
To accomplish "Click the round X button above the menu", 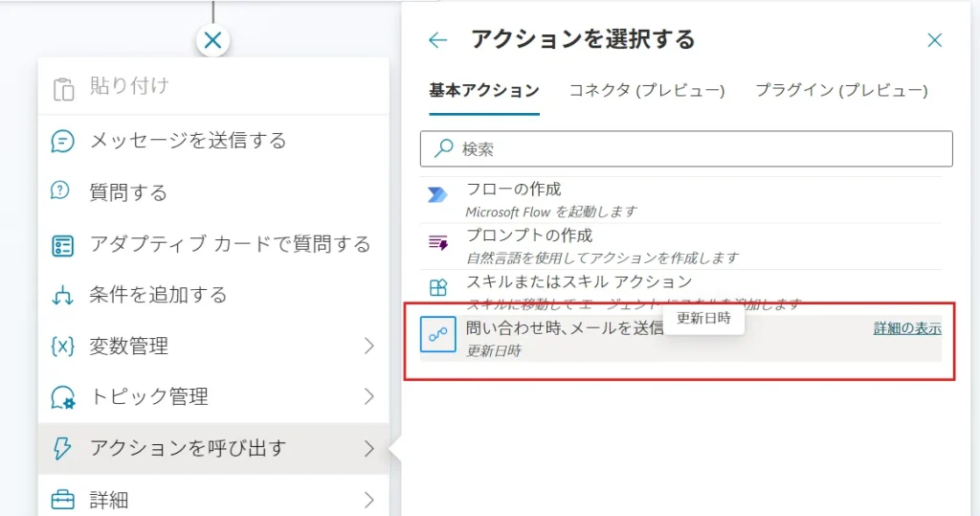I will [x=213, y=40].
